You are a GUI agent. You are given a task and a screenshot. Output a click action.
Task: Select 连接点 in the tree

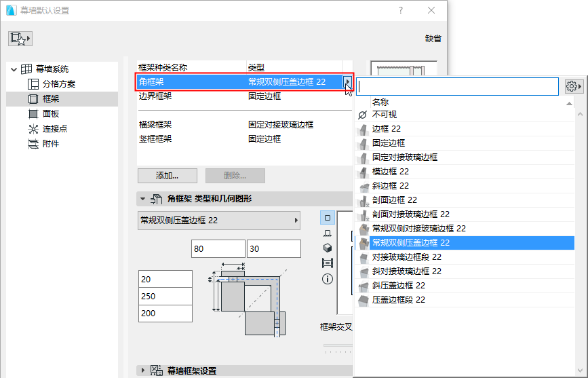click(x=55, y=129)
